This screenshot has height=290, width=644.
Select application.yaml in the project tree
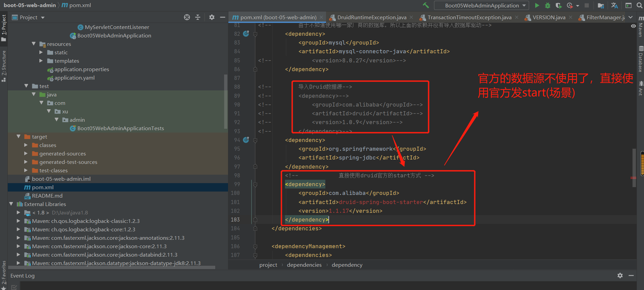tap(74, 78)
